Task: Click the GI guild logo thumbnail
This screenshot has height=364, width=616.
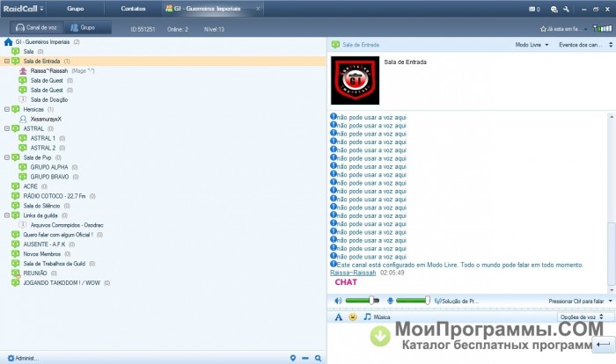Action: 356,81
